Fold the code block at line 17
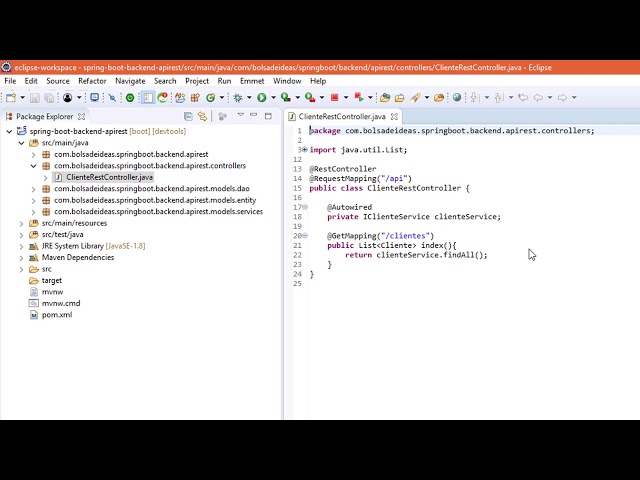Screen dimensions: 640x480 pyautogui.click(x=304, y=207)
